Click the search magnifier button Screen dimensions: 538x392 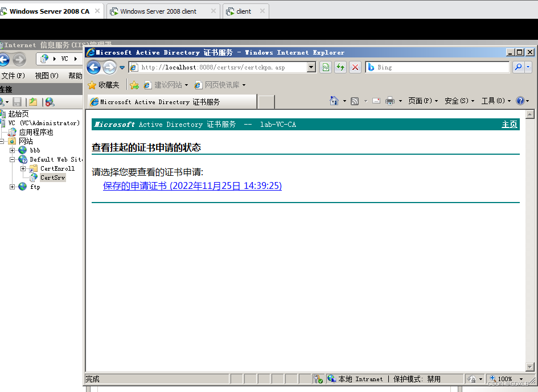point(518,67)
